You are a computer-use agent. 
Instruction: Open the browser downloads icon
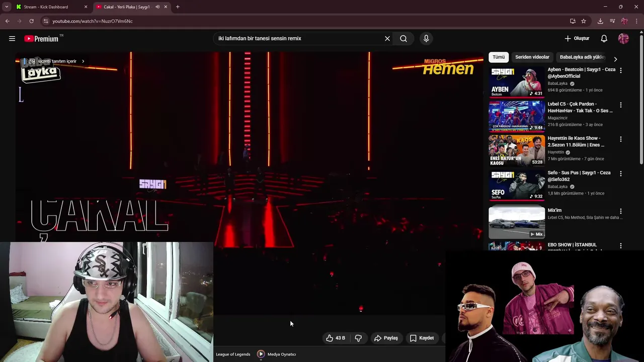(600, 21)
